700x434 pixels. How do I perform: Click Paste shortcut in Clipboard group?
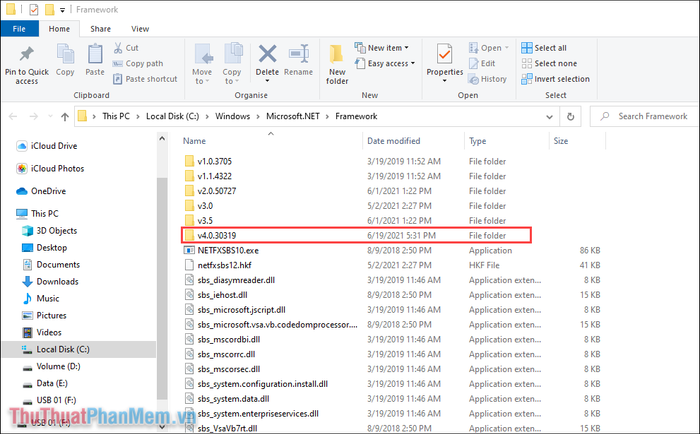(x=145, y=79)
